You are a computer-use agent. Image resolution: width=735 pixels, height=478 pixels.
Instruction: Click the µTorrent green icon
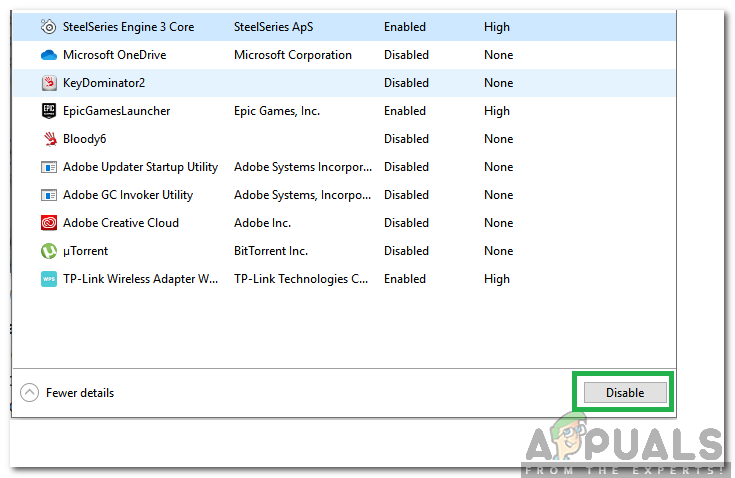pyautogui.click(x=49, y=251)
